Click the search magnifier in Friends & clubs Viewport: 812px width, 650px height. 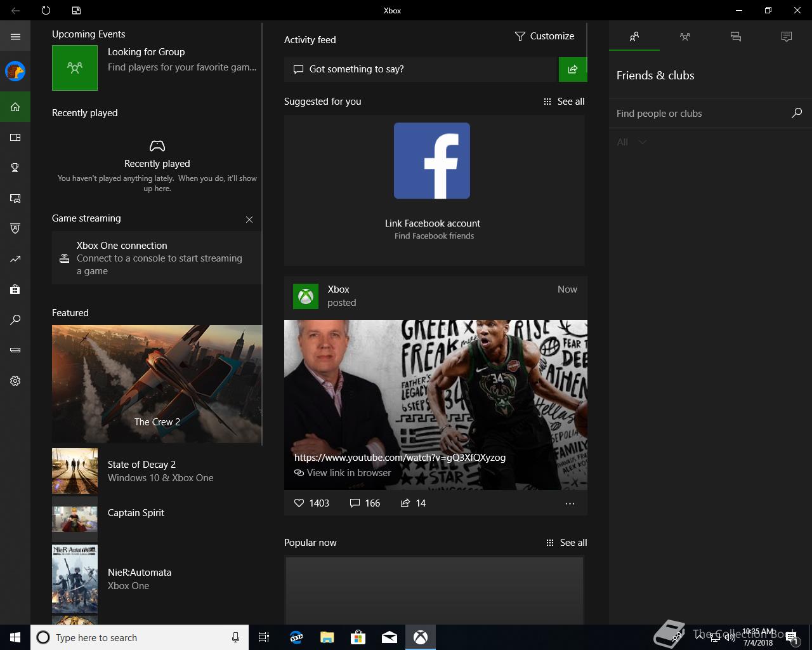tap(797, 113)
